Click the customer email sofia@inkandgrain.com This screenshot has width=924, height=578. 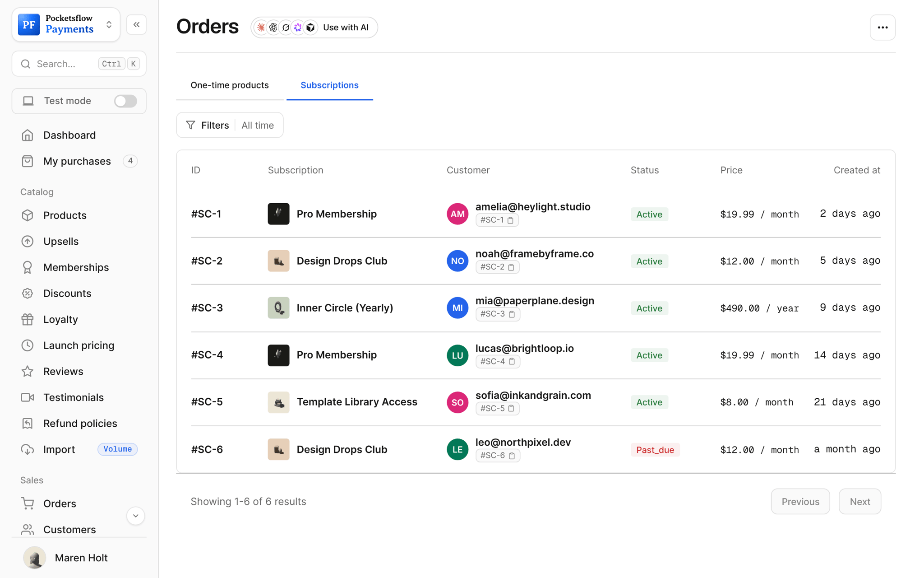(533, 395)
